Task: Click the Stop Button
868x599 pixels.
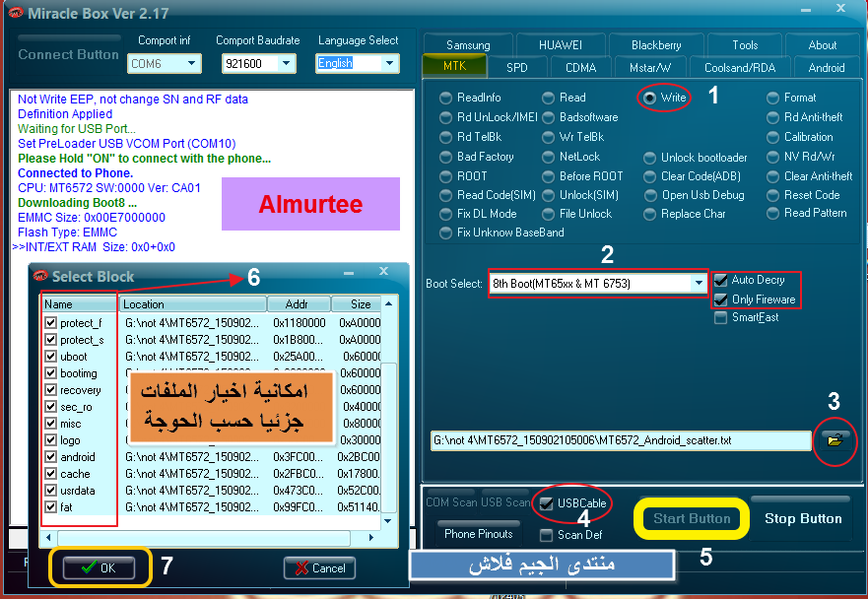Action: point(803,519)
